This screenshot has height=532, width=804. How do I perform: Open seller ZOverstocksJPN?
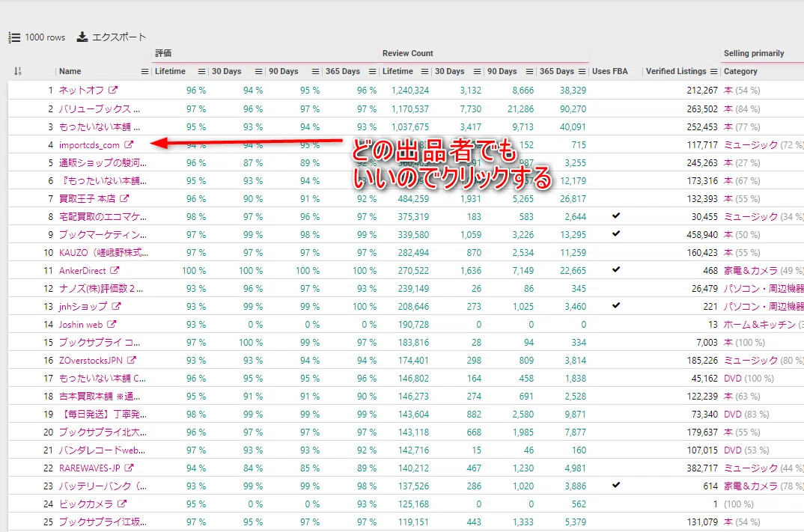point(91,361)
